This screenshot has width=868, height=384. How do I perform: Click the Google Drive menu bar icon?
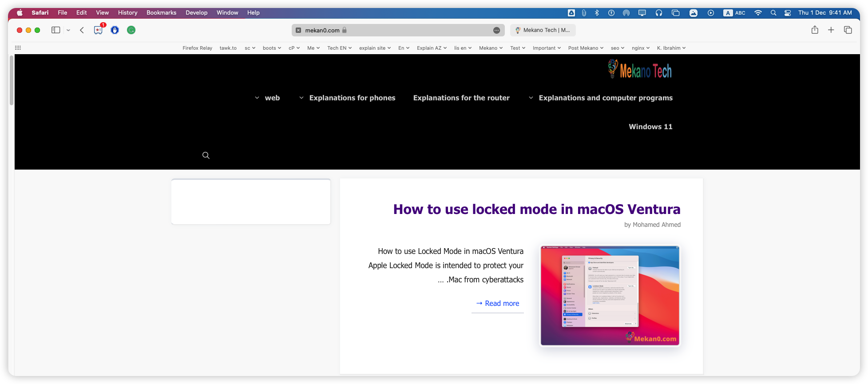[x=571, y=13]
